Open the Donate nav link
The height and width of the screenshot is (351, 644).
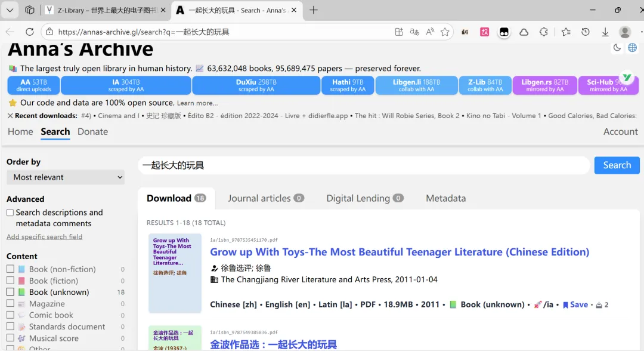pos(93,131)
